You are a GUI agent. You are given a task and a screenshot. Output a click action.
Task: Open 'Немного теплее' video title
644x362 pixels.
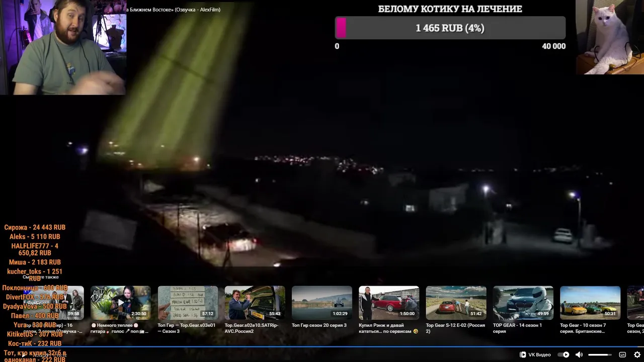click(120, 328)
